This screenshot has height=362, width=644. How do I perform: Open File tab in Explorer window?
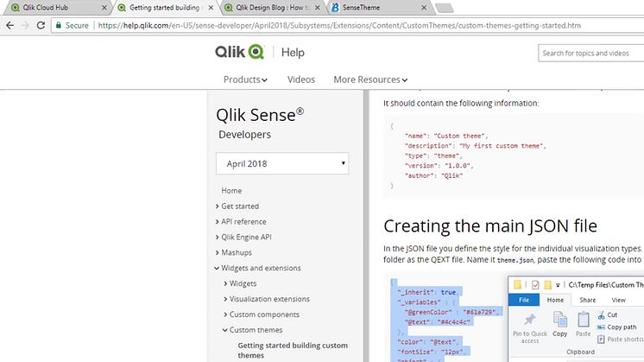pyautogui.click(x=524, y=300)
